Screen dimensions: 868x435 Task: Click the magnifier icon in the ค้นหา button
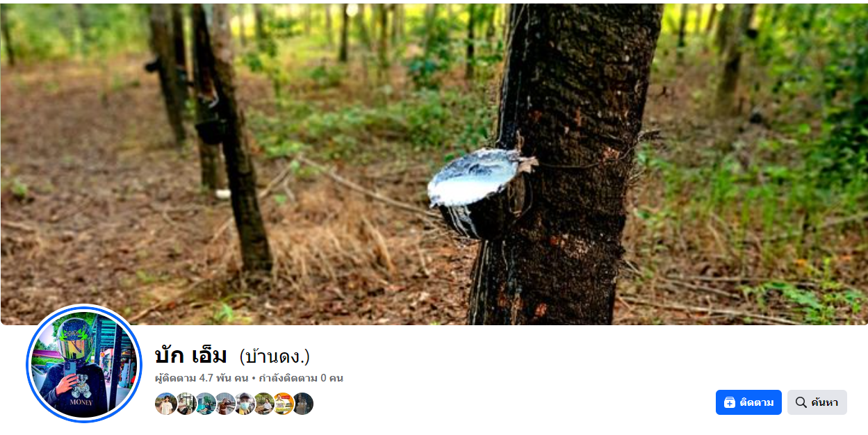(801, 402)
